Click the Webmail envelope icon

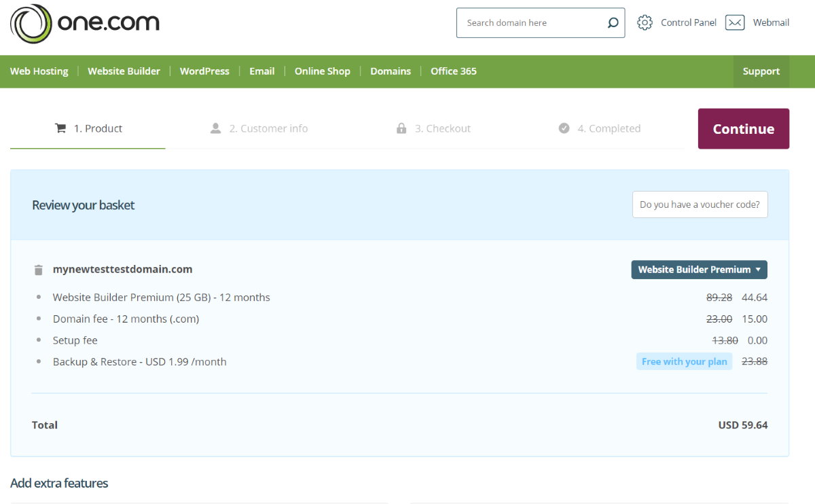[735, 22]
